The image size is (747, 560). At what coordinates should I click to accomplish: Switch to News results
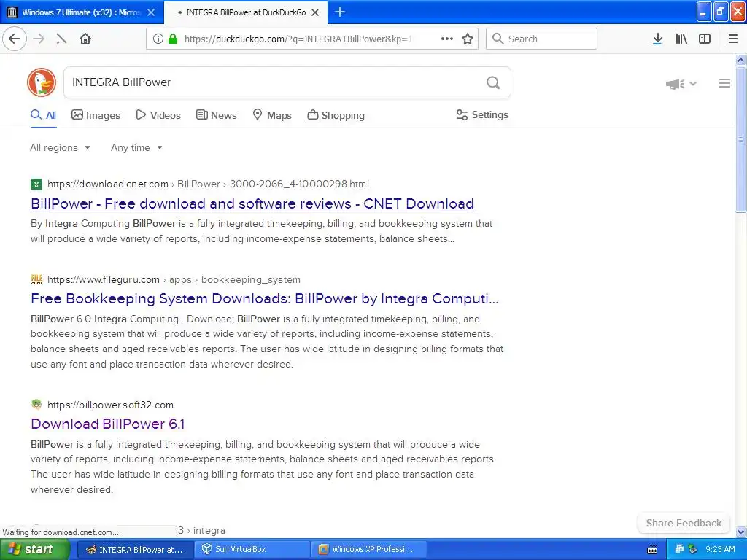pyautogui.click(x=216, y=115)
